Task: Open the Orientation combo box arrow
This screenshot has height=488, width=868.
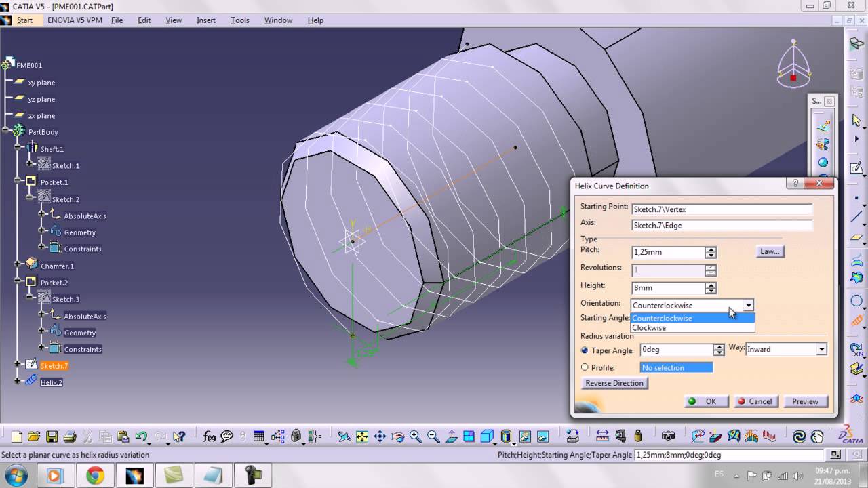Action: (x=748, y=306)
